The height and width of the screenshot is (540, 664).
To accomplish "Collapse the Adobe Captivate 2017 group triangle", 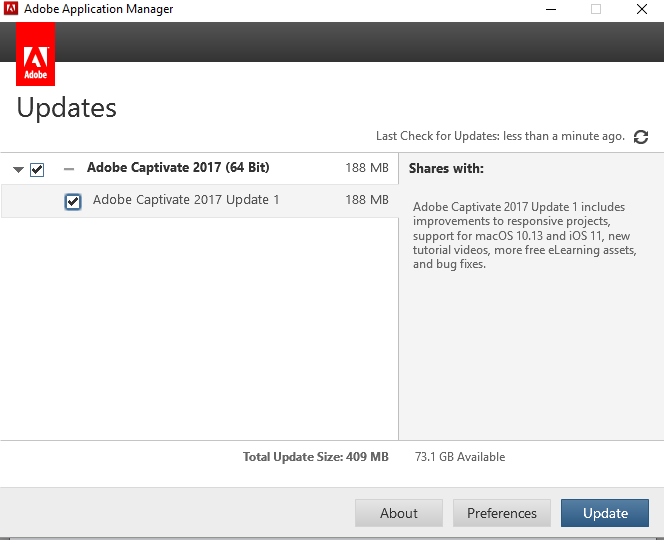I will (18, 170).
